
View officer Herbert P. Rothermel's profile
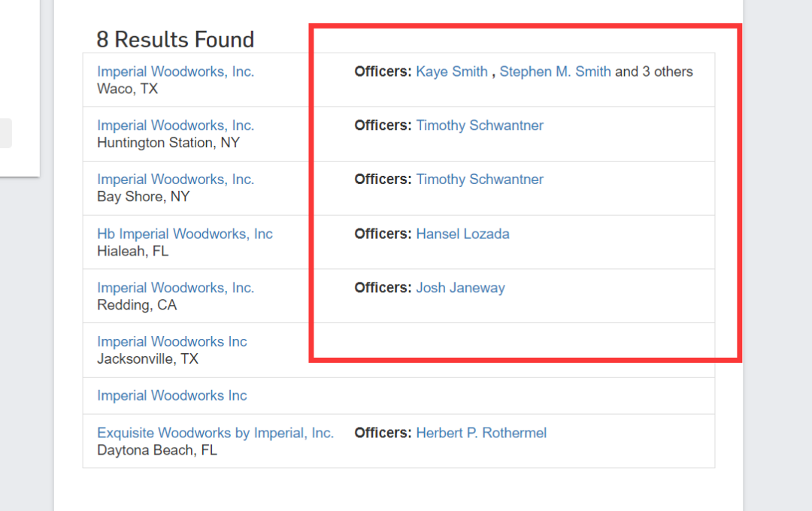coord(481,433)
